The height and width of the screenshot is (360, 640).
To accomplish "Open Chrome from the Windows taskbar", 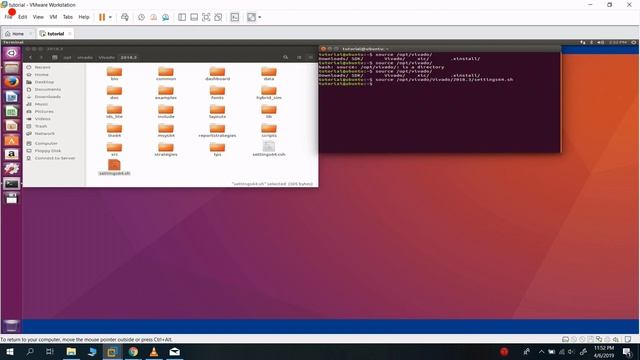I will [x=133, y=352].
